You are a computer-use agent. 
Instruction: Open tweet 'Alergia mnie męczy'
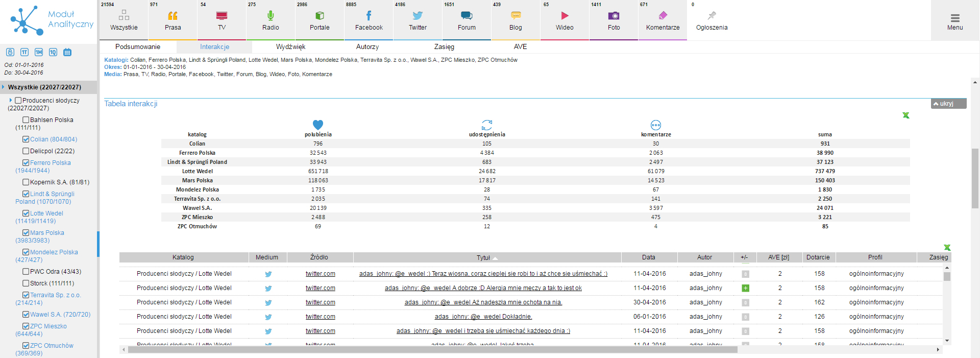pos(483,288)
